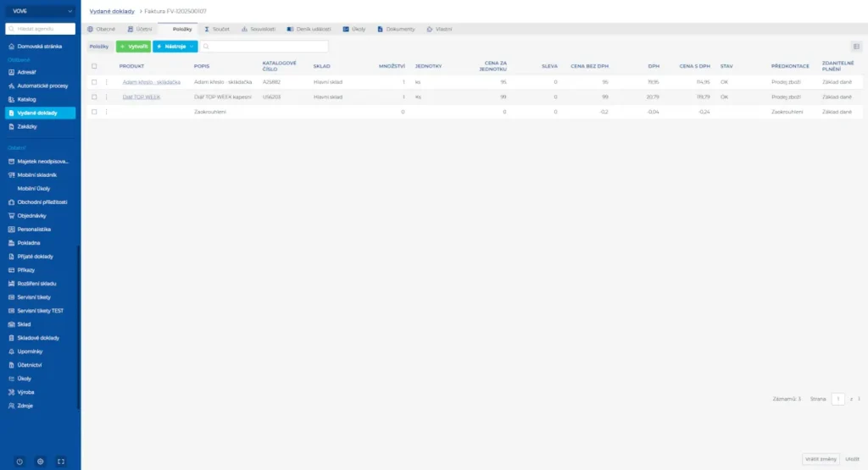
Task: Click the power icon in sidebar footer
Action: [19, 462]
